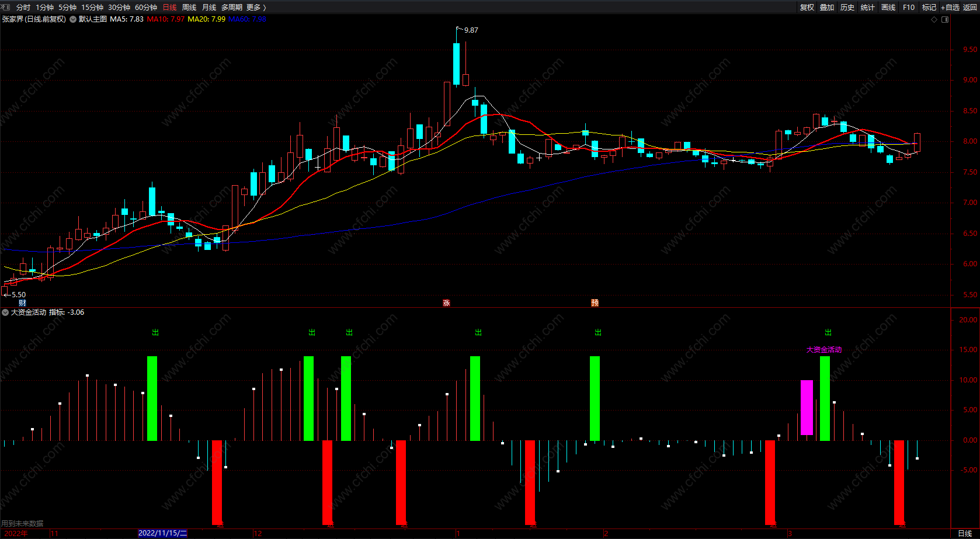This screenshot has width=980, height=539.
Task: Click the window layout icon beside the diamond
Action: pos(945,20)
